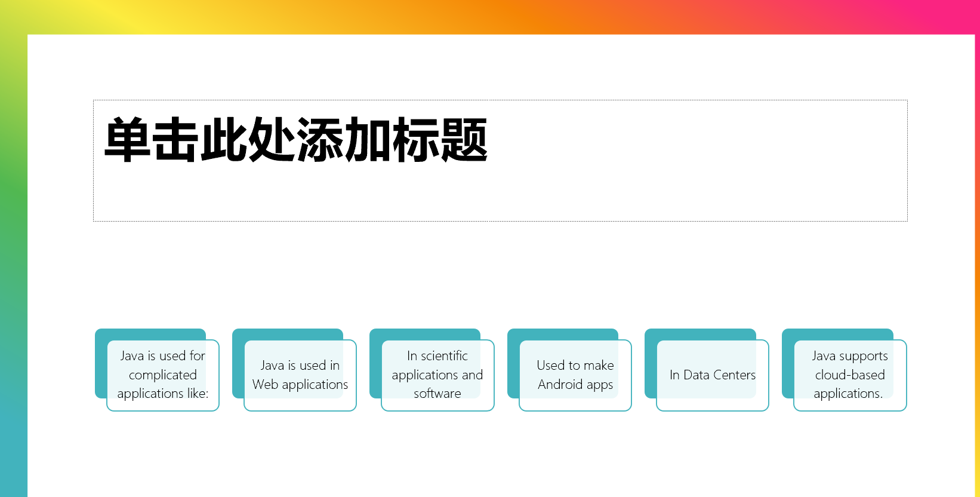This screenshot has width=980, height=497.
Task: Select the 'Java is used for complicated applications like:' box
Action: click(x=163, y=375)
